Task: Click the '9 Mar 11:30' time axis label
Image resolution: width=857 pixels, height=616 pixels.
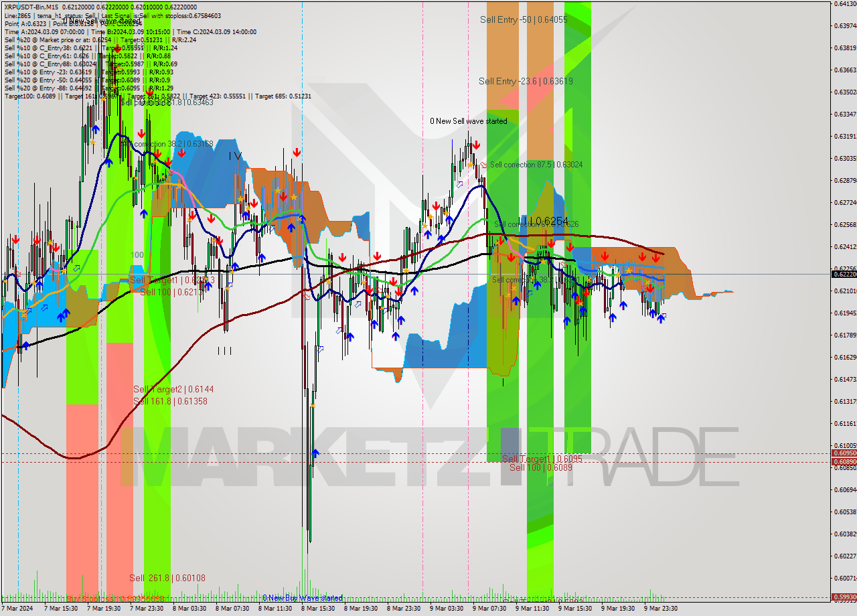Action: 532,609
